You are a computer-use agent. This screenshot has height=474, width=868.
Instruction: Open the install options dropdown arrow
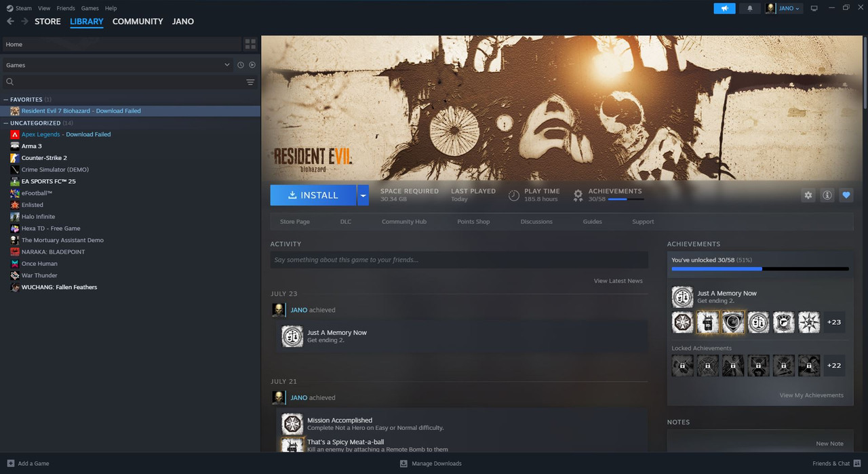pos(363,195)
